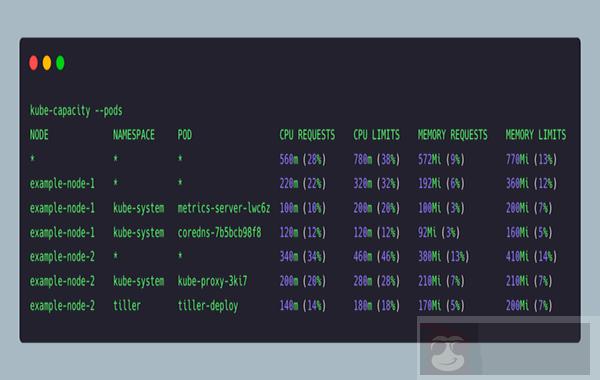Select the CPU REQUESTS column header
The width and height of the screenshot is (600, 380).
click(x=307, y=135)
